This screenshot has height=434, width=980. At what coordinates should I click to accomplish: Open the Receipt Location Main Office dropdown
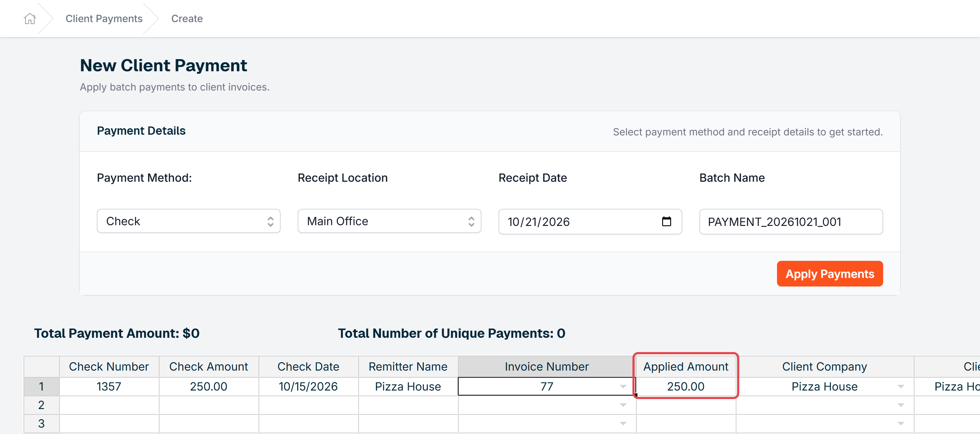[x=389, y=221]
